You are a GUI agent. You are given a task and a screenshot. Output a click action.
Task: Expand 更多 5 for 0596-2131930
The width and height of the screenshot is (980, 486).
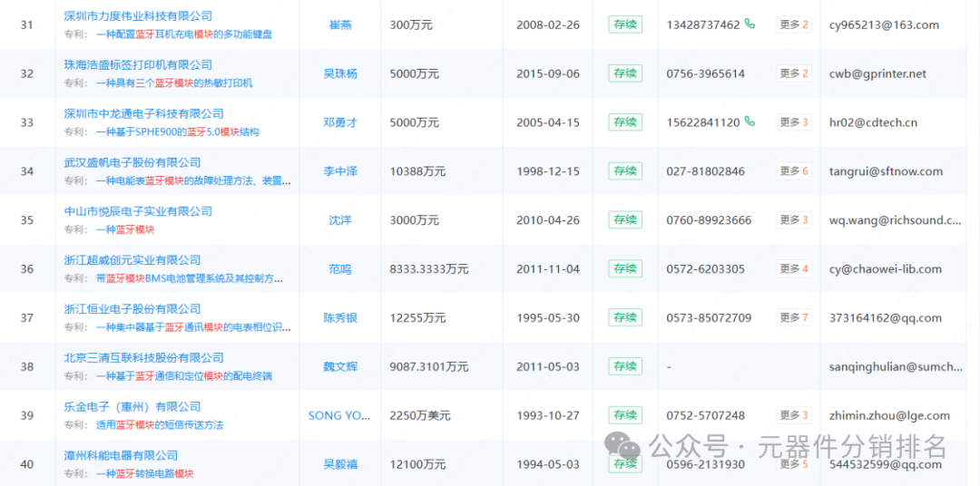(x=794, y=464)
